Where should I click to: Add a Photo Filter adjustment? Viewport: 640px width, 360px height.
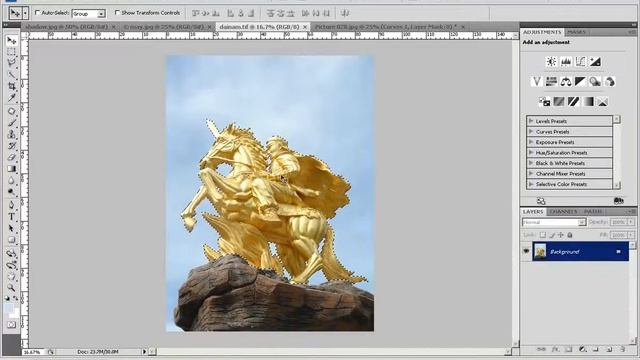tap(595, 82)
